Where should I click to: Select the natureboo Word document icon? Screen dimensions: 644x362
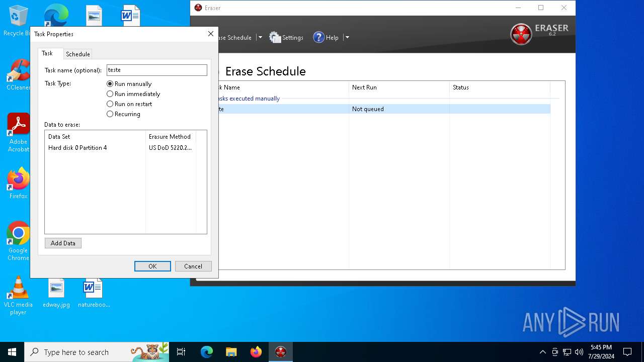[x=94, y=294]
